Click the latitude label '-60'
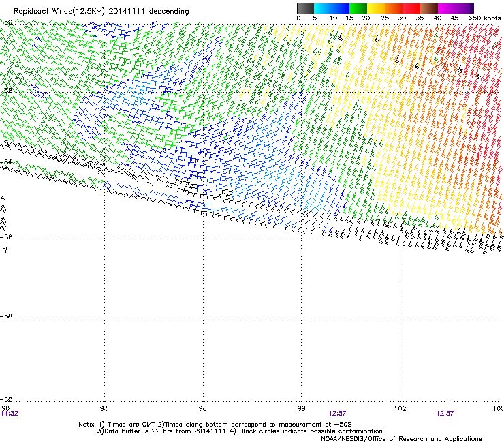The width and height of the screenshot is (504, 443). click(6, 399)
